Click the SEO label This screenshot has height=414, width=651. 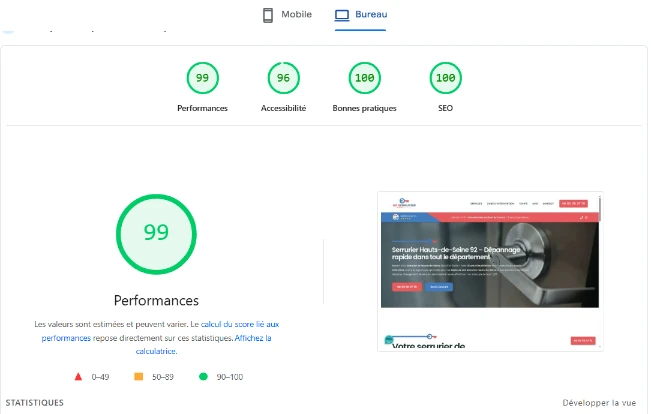(x=445, y=108)
